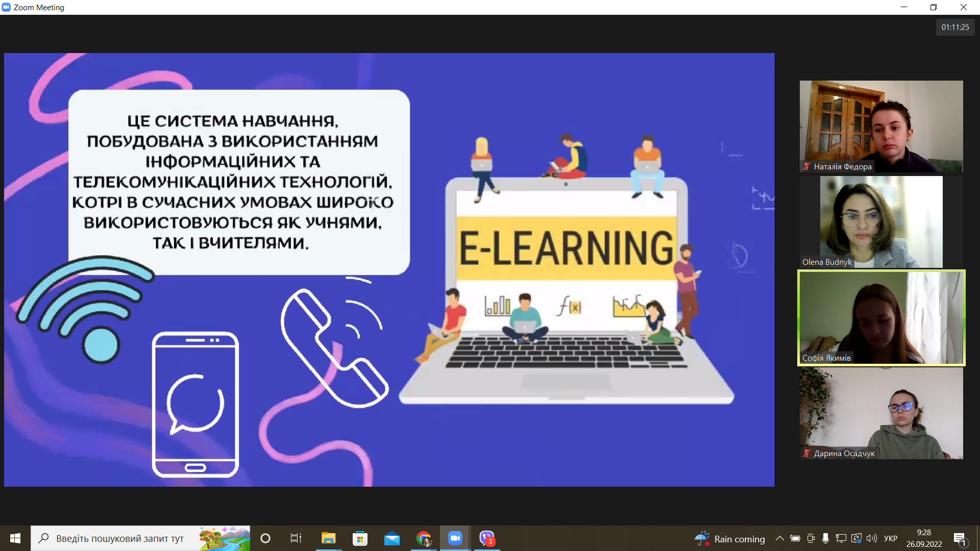Open the notification action center
The image size is (980, 551).
pyautogui.click(x=960, y=538)
